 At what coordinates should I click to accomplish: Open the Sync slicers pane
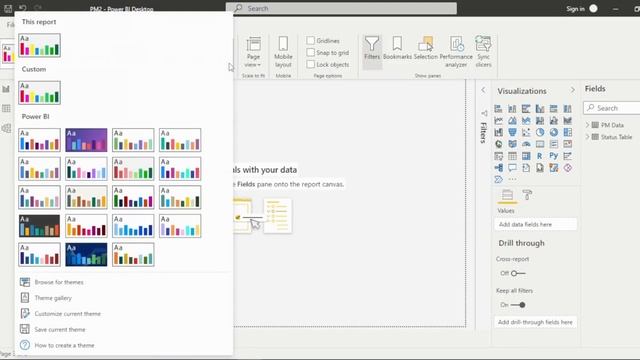coord(484,52)
